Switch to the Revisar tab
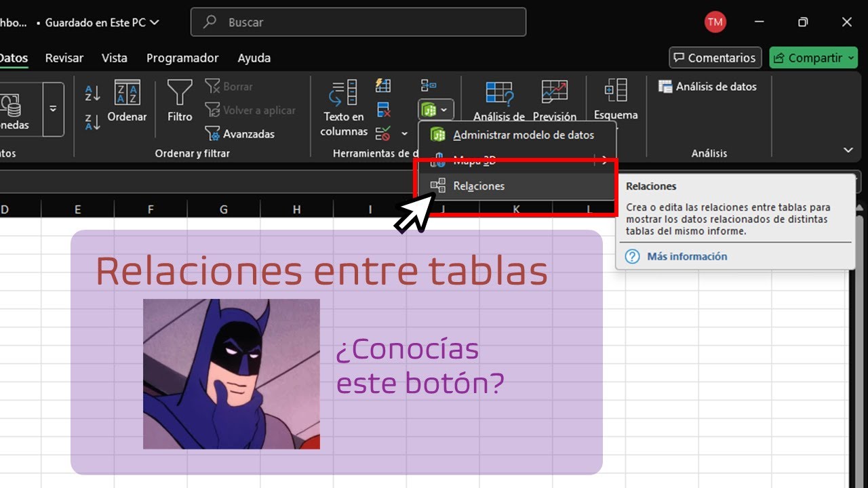This screenshot has height=488, width=868. tap(64, 58)
